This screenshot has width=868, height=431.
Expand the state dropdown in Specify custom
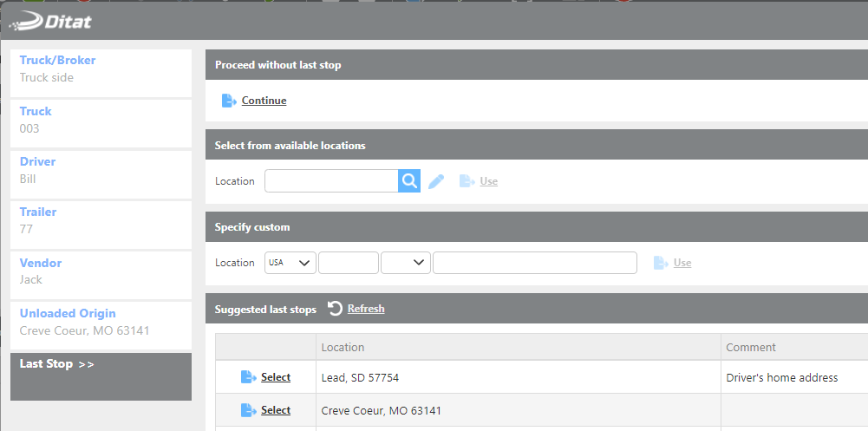405,263
